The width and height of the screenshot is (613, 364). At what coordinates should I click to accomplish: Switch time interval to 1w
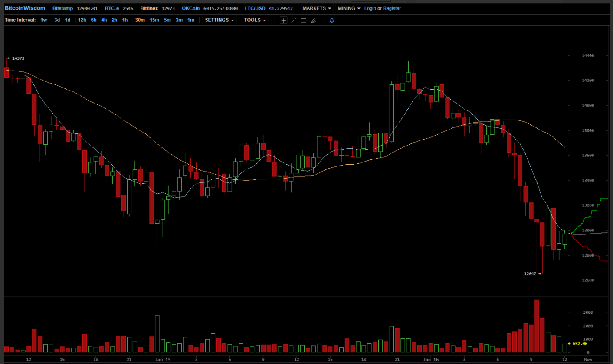point(44,20)
